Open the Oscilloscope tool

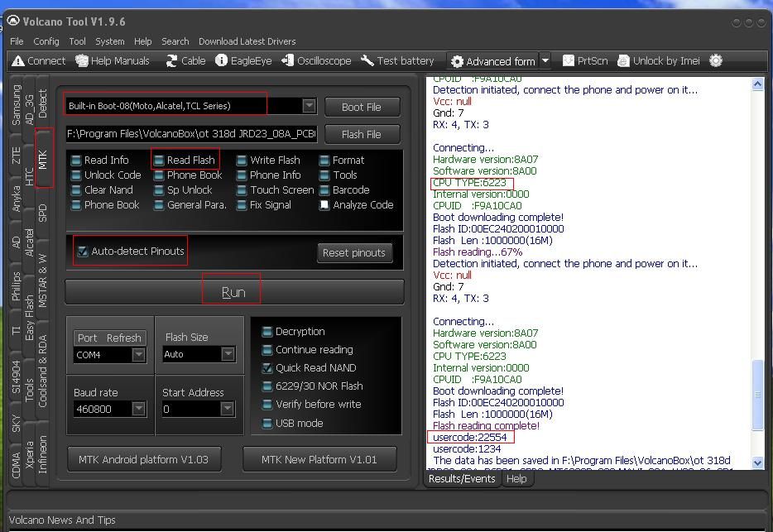tap(287, 60)
